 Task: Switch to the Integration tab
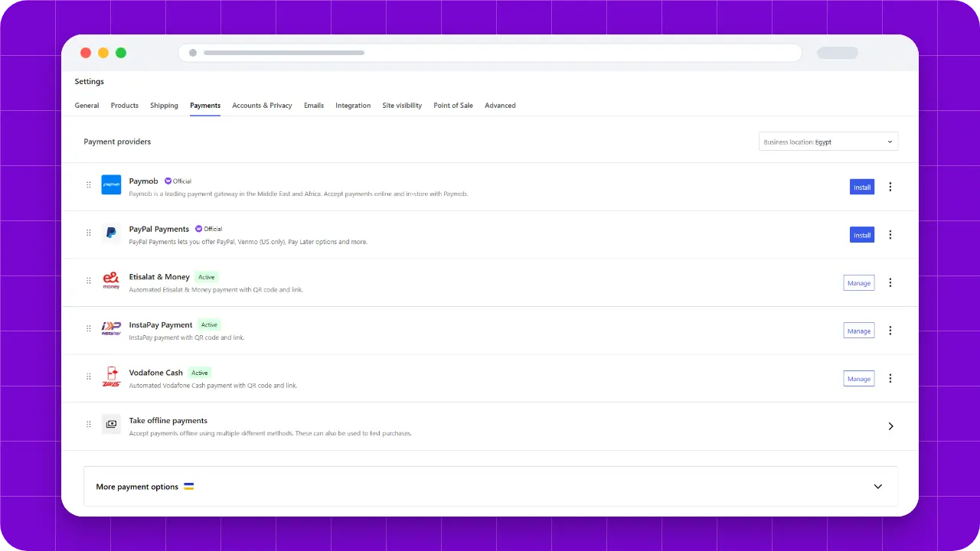tap(353, 106)
